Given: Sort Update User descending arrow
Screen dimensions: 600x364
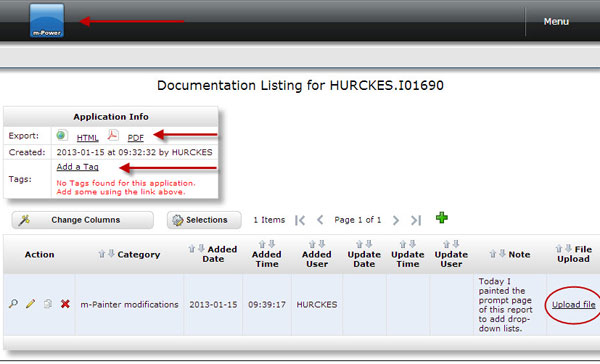Looking at the screenshot, I should 456,244.
